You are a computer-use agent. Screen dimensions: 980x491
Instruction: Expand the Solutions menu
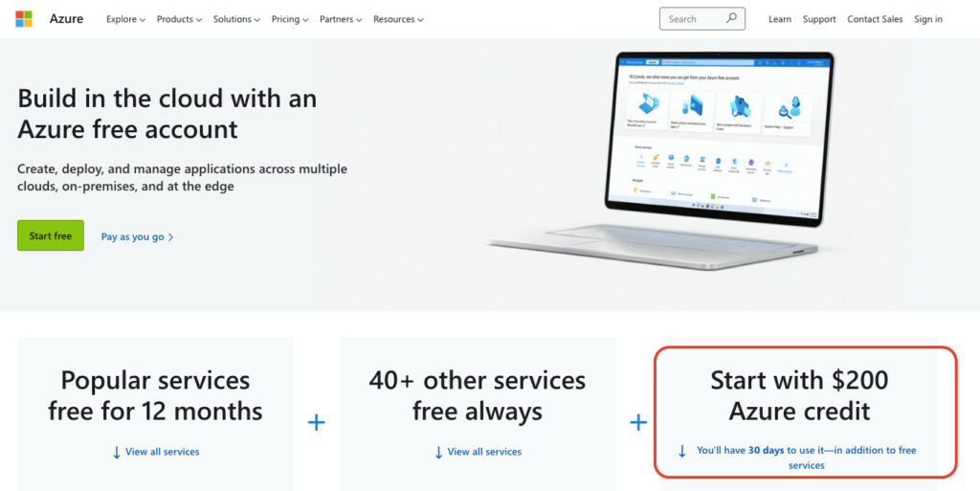[236, 19]
